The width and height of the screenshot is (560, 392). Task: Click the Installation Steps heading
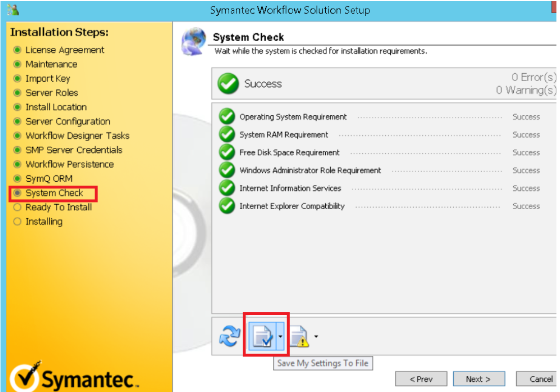[x=59, y=32]
